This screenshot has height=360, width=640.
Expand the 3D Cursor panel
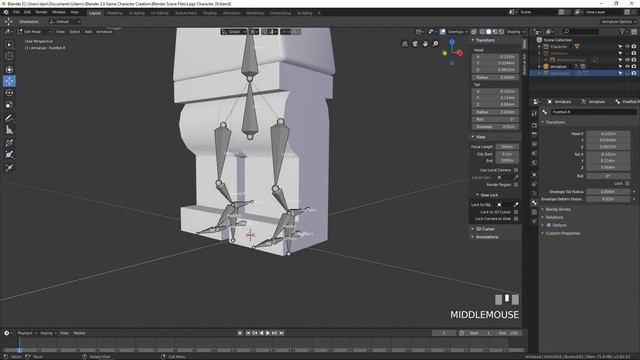485,229
